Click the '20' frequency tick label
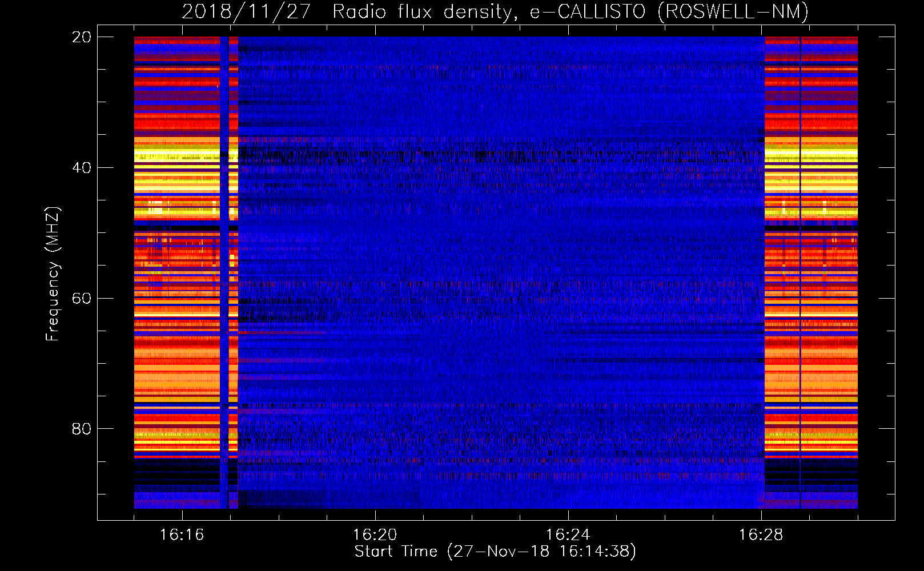Image resolution: width=924 pixels, height=571 pixels. [82, 37]
